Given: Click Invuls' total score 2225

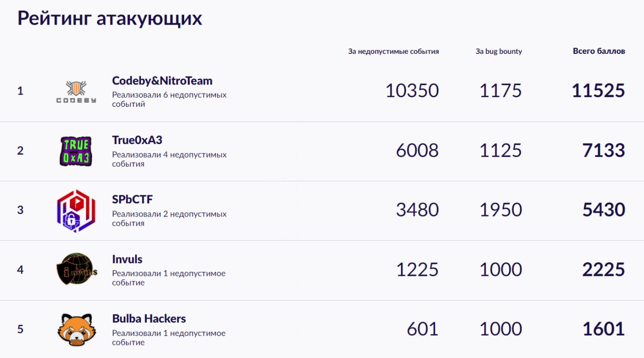Looking at the screenshot, I should [x=603, y=270].
